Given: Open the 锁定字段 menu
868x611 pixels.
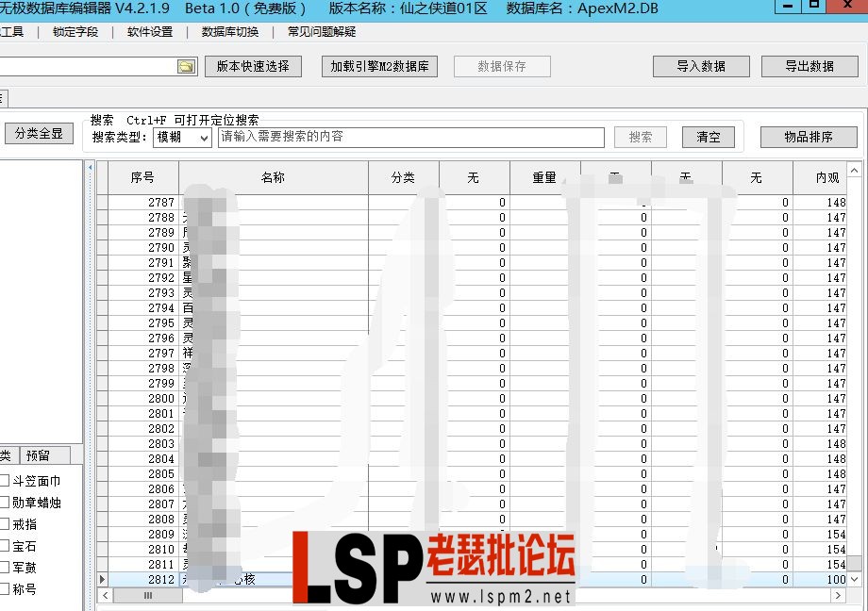Looking at the screenshot, I should (x=75, y=32).
